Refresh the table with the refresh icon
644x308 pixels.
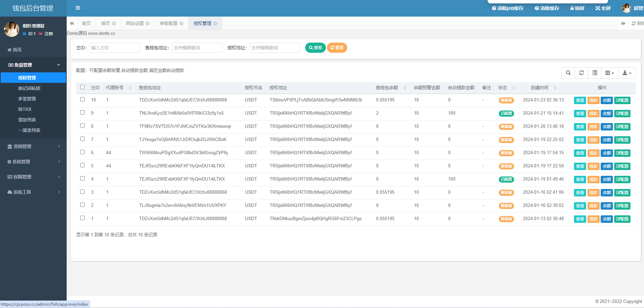(581, 73)
